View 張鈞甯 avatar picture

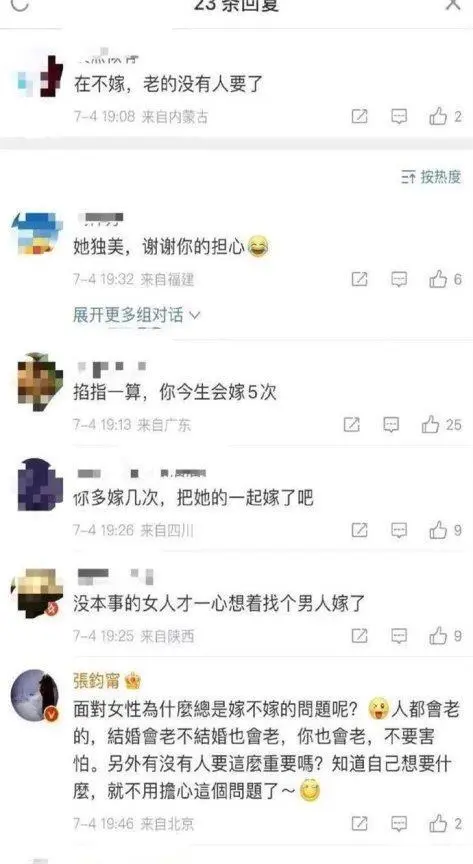pyautogui.click(x=35, y=695)
